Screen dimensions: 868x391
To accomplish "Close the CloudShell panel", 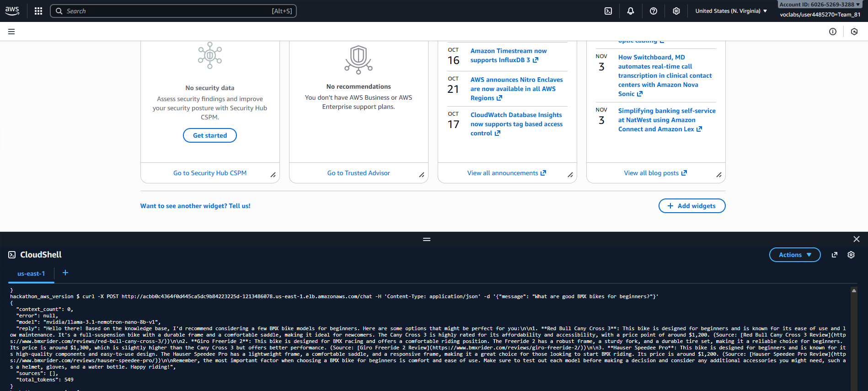I will click(x=857, y=239).
